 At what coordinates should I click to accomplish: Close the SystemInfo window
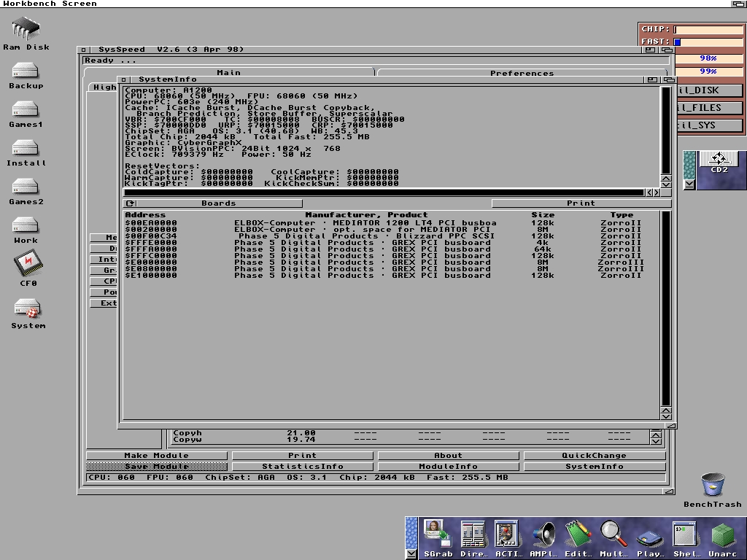click(x=123, y=79)
